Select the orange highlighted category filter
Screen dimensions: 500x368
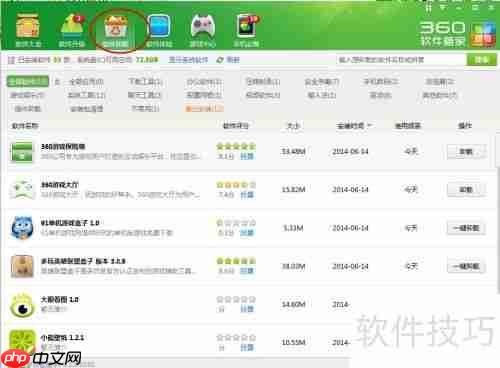[204, 108]
